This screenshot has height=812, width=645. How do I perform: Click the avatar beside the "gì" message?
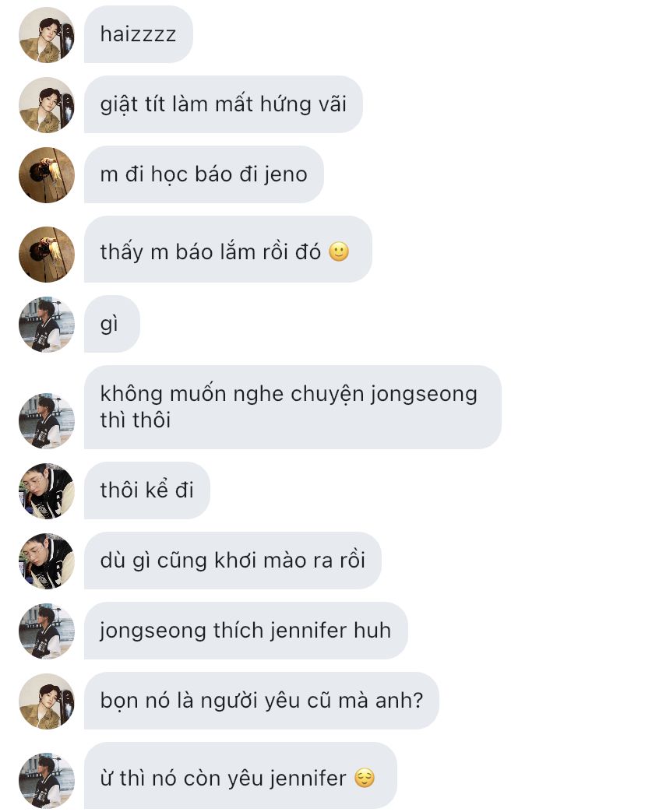(x=47, y=325)
